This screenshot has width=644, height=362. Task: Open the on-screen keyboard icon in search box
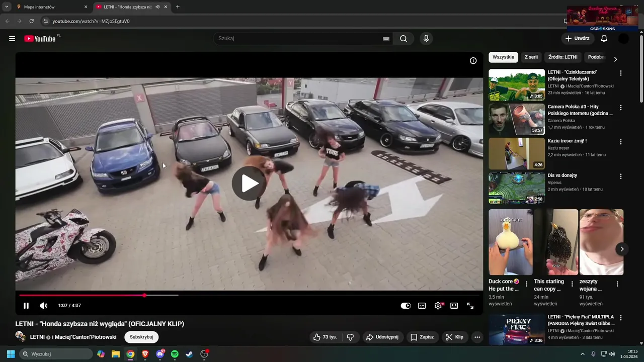[386, 39]
